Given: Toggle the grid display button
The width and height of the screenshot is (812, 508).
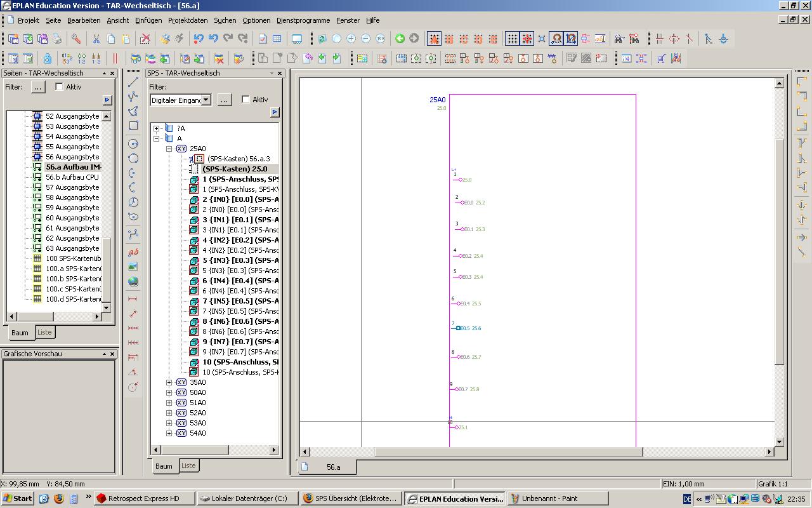Looking at the screenshot, I should pyautogui.click(x=513, y=39).
